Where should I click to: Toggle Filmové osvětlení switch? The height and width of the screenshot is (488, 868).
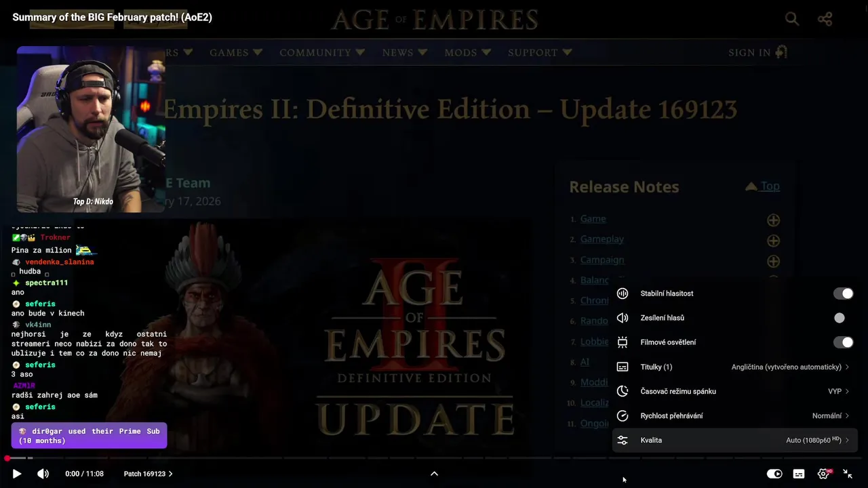click(x=843, y=342)
